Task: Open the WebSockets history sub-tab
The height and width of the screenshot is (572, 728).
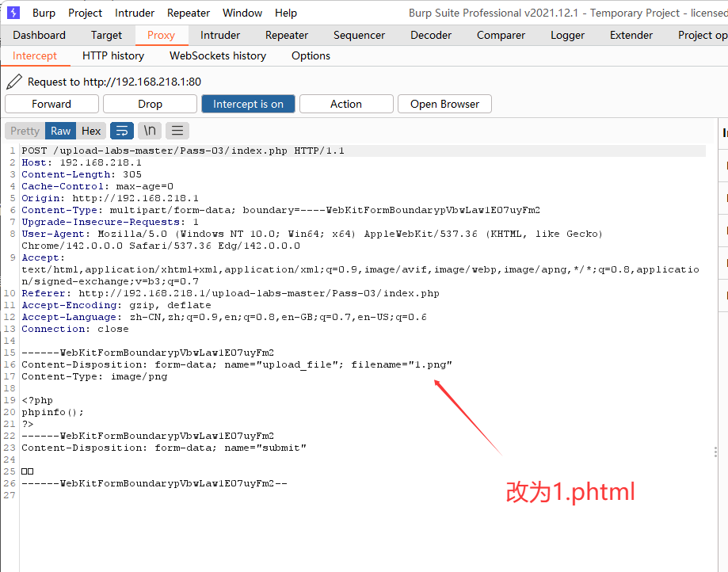Action: click(x=218, y=55)
